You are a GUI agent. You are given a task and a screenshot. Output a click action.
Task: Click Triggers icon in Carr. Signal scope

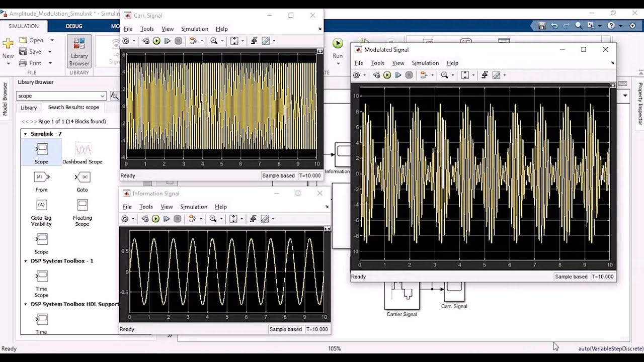click(255, 41)
